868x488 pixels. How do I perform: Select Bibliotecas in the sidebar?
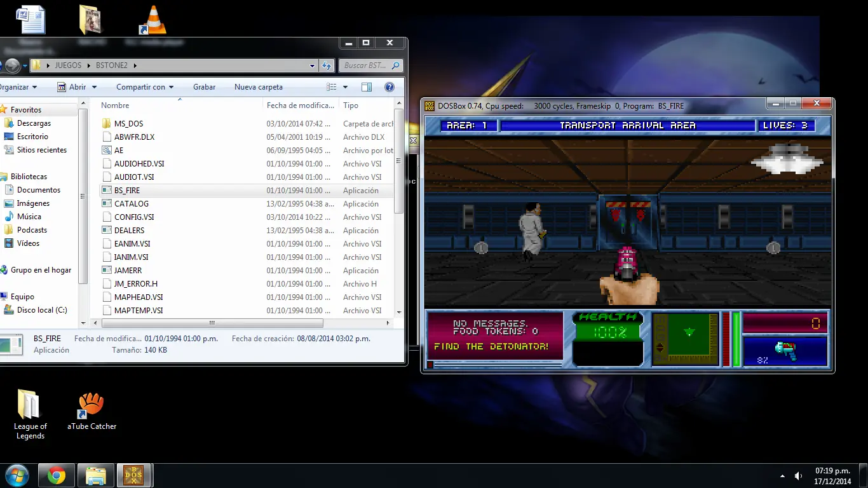coord(29,177)
